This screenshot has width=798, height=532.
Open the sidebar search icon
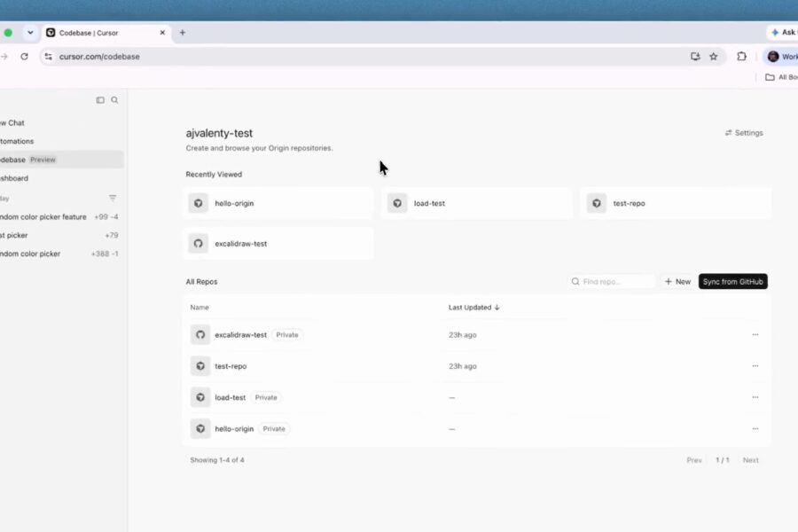[114, 100]
